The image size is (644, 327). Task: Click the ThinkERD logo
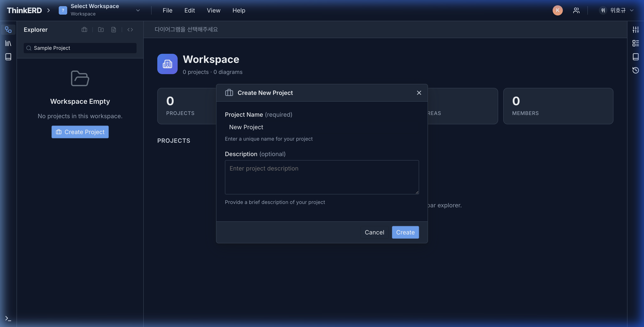click(x=24, y=10)
